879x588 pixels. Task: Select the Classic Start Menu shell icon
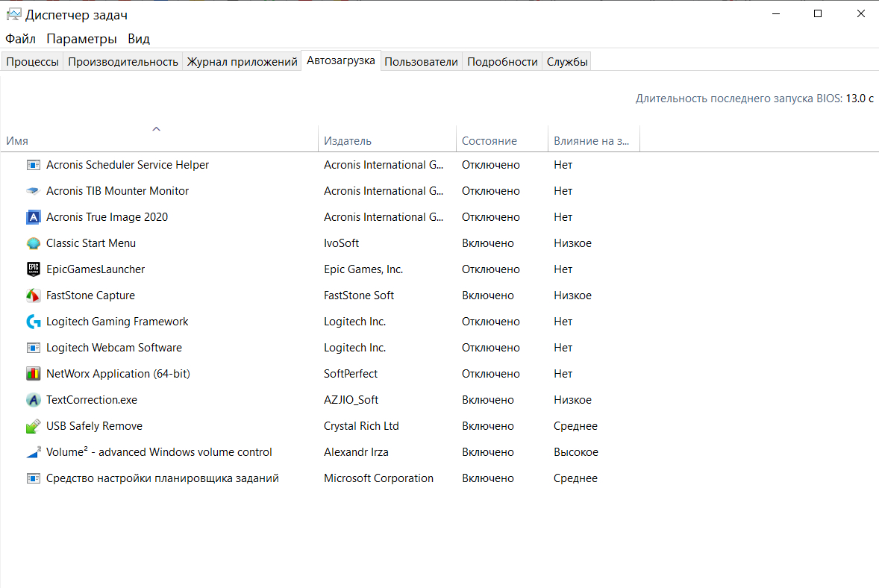(x=33, y=243)
